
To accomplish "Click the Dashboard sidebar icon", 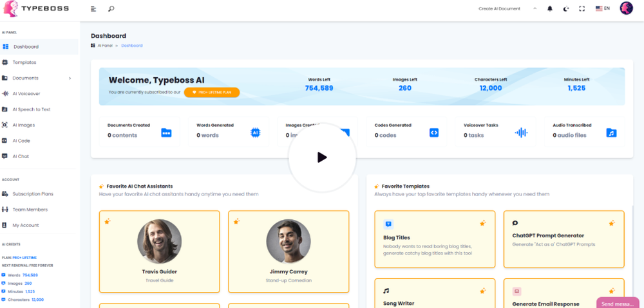I will 5,47.
